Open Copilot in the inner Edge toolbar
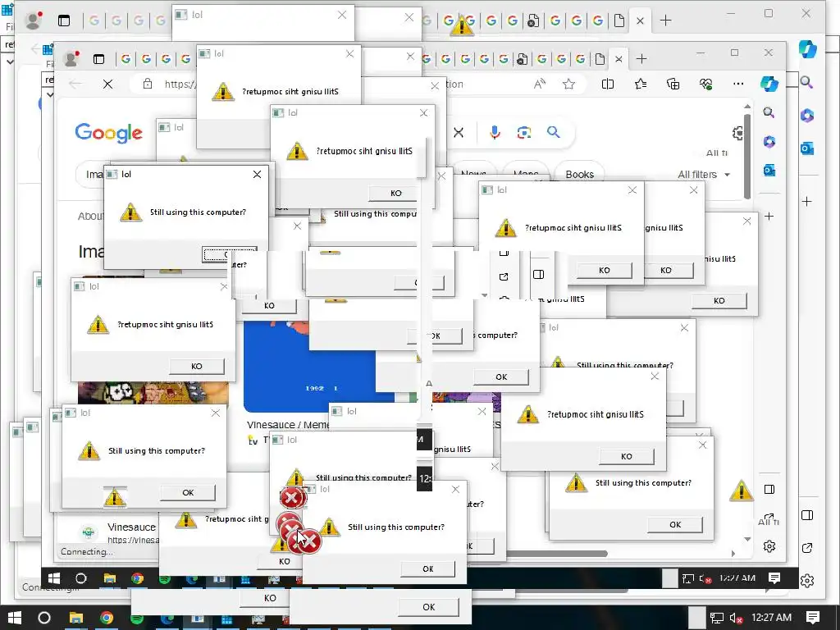 click(x=769, y=84)
